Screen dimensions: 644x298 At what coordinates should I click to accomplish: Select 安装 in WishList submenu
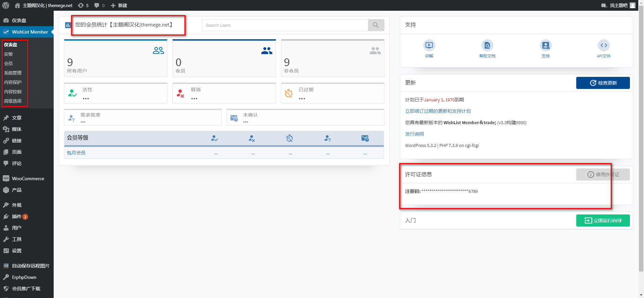point(8,54)
